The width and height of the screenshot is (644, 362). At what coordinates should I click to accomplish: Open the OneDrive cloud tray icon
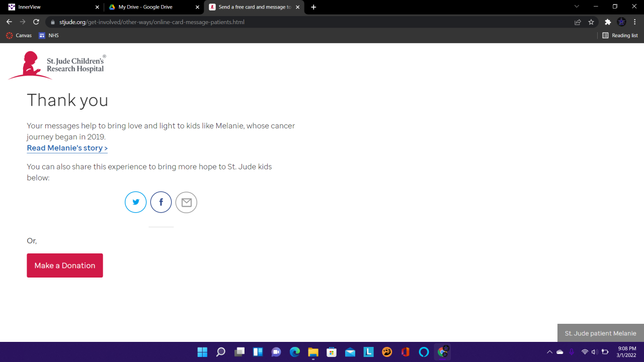pyautogui.click(x=560, y=352)
